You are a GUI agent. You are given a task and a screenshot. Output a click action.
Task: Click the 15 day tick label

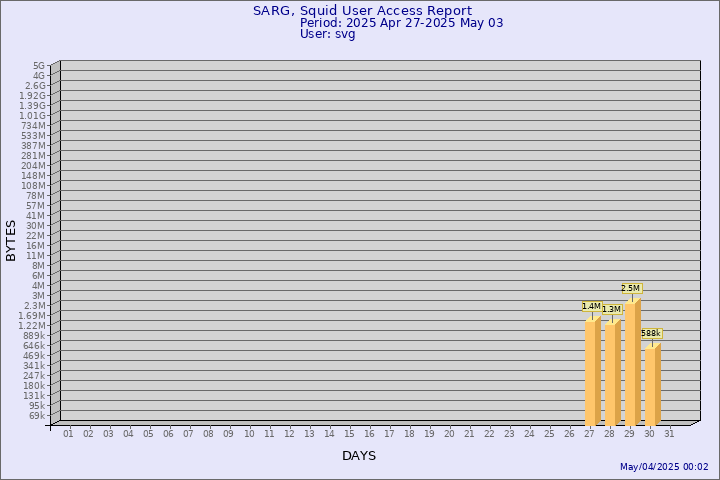(x=349, y=434)
